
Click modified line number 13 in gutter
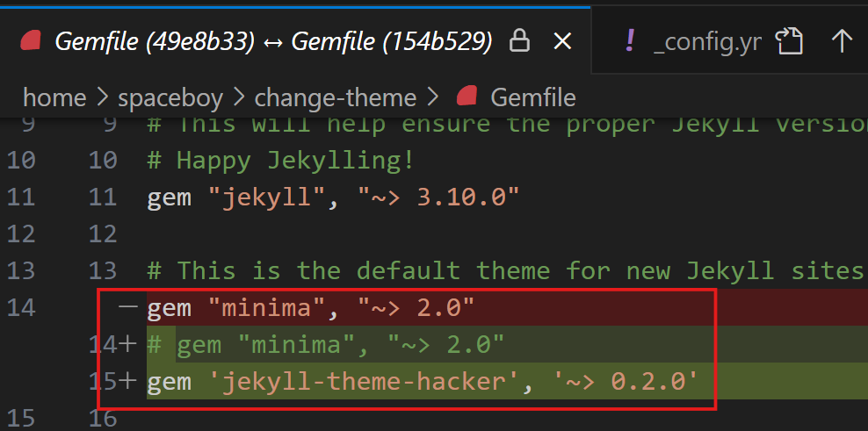coord(103,271)
